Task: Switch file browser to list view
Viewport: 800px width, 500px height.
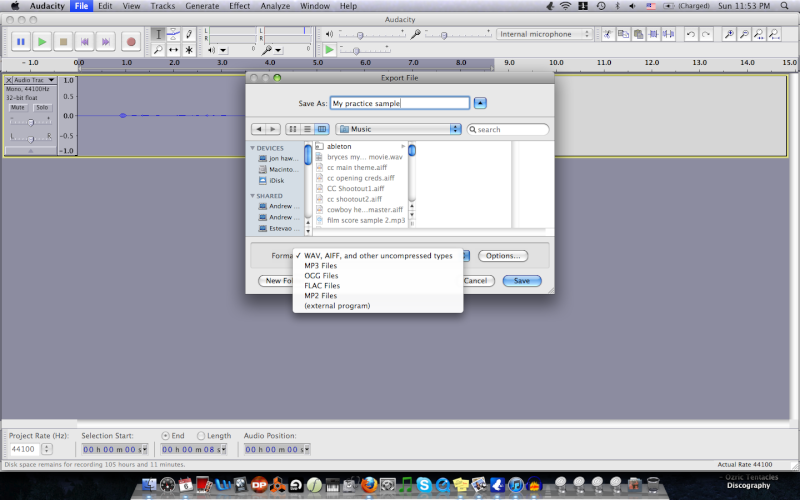Action: [x=307, y=129]
